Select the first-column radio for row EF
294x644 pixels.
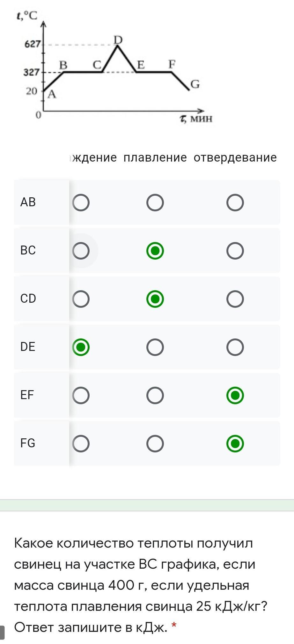click(x=81, y=395)
